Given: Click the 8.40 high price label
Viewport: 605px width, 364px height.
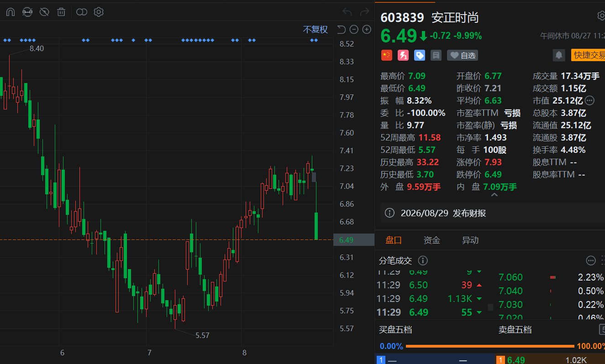Looking at the screenshot, I should (37, 48).
